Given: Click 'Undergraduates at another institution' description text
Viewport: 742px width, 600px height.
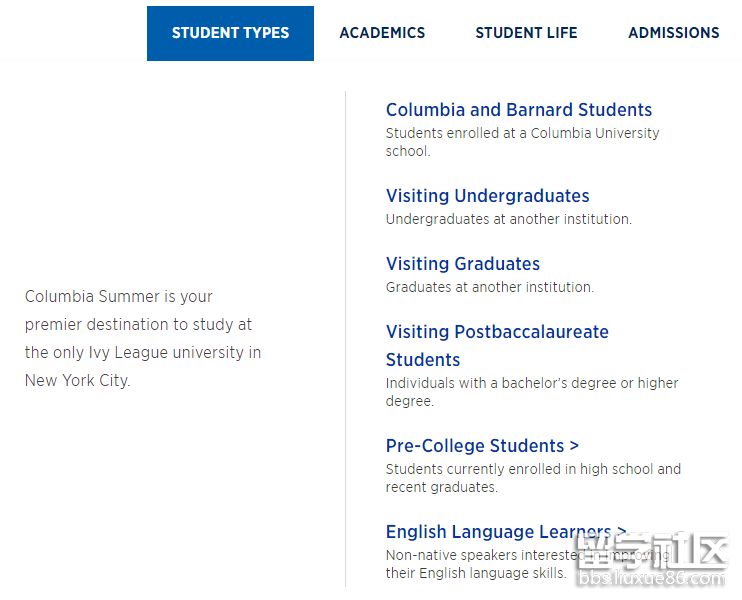Looking at the screenshot, I should point(508,219).
